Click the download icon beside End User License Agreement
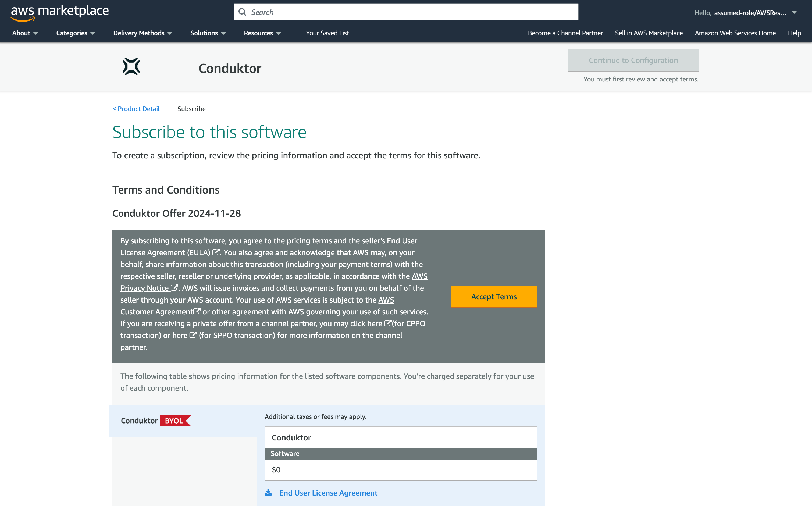This screenshot has height=516, width=812. pos(268,492)
